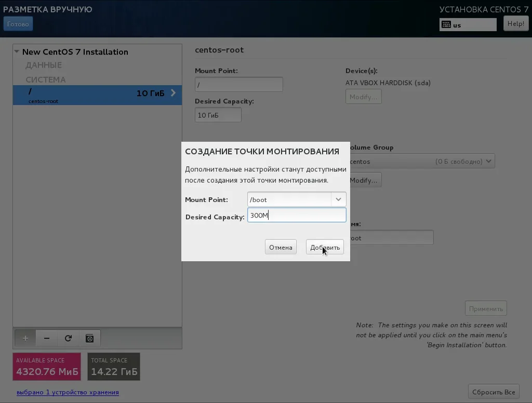Click the background Desired Capacity field 10 ГиБ

pos(218,115)
